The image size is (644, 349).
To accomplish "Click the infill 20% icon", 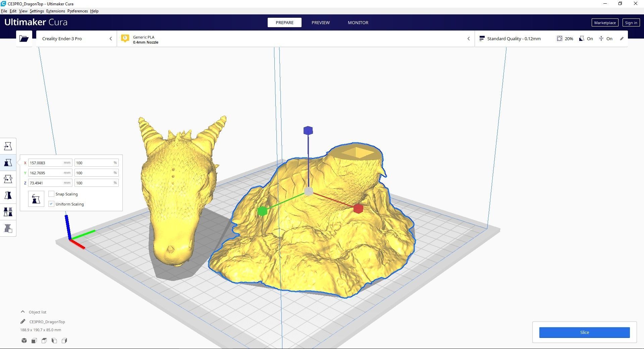I will (x=559, y=39).
